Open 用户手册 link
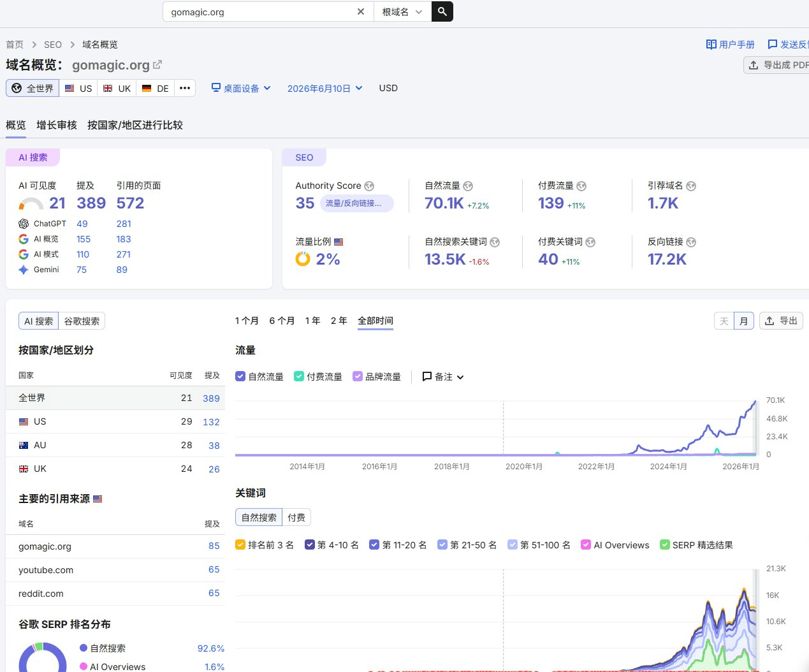Viewport: 809px width, 672px height. [x=731, y=45]
